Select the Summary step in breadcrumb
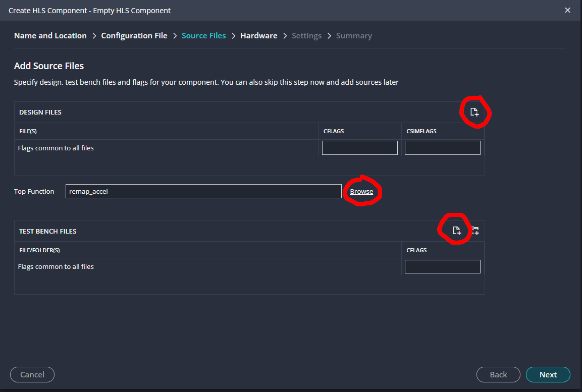The width and height of the screenshot is (582, 392). 354,36
